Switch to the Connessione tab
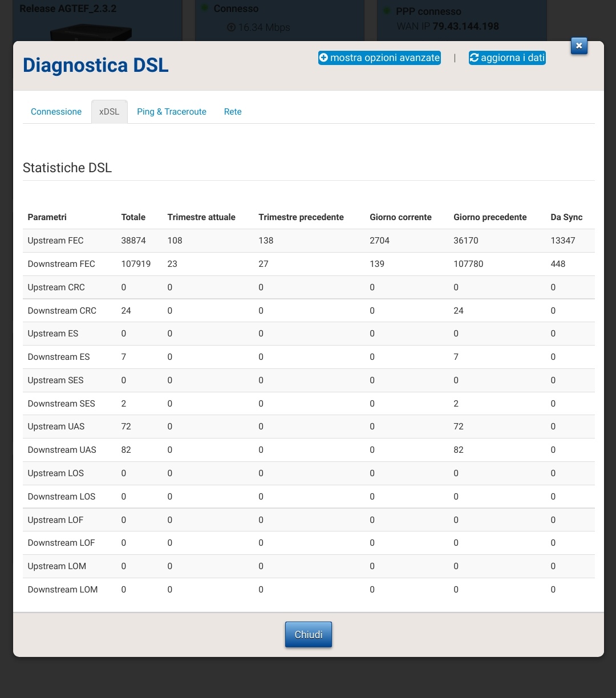This screenshot has height=698, width=616. point(56,112)
